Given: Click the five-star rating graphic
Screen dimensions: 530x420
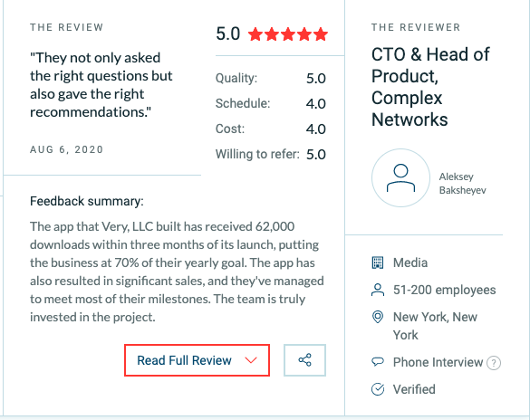Looking at the screenshot, I should 288,34.
